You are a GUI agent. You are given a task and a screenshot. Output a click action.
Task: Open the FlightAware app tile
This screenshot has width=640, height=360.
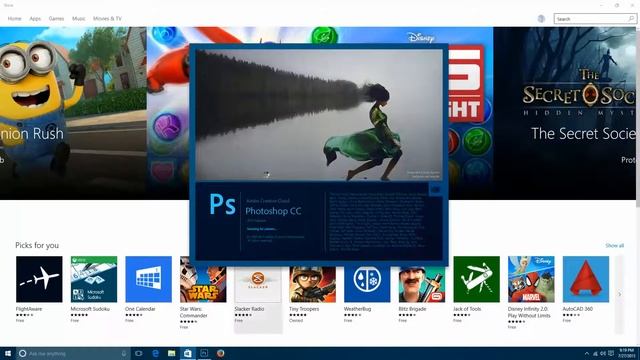point(39,279)
